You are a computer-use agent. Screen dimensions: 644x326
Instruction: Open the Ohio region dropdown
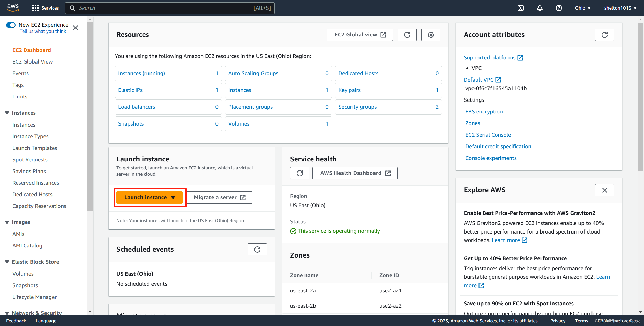(583, 8)
